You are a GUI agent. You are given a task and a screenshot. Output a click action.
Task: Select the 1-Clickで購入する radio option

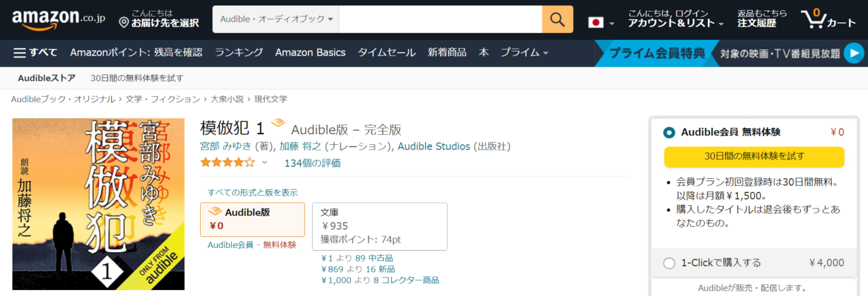coord(669,263)
